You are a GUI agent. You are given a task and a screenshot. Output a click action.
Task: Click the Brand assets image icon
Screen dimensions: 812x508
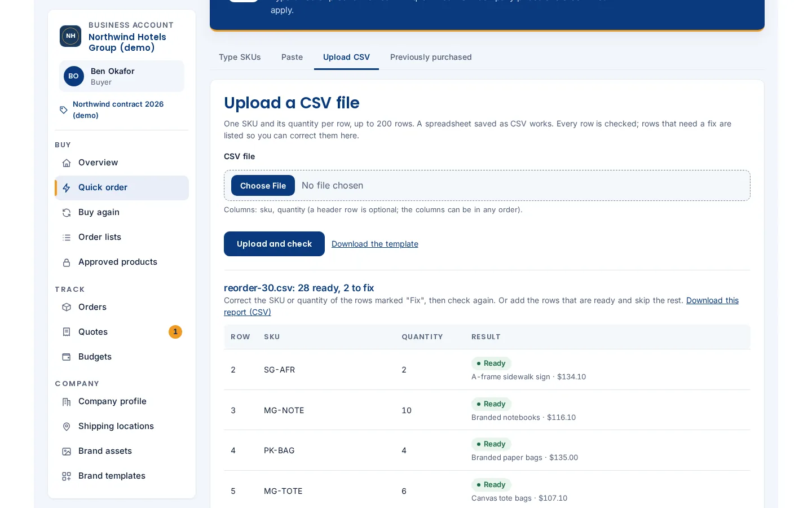pyautogui.click(x=67, y=452)
